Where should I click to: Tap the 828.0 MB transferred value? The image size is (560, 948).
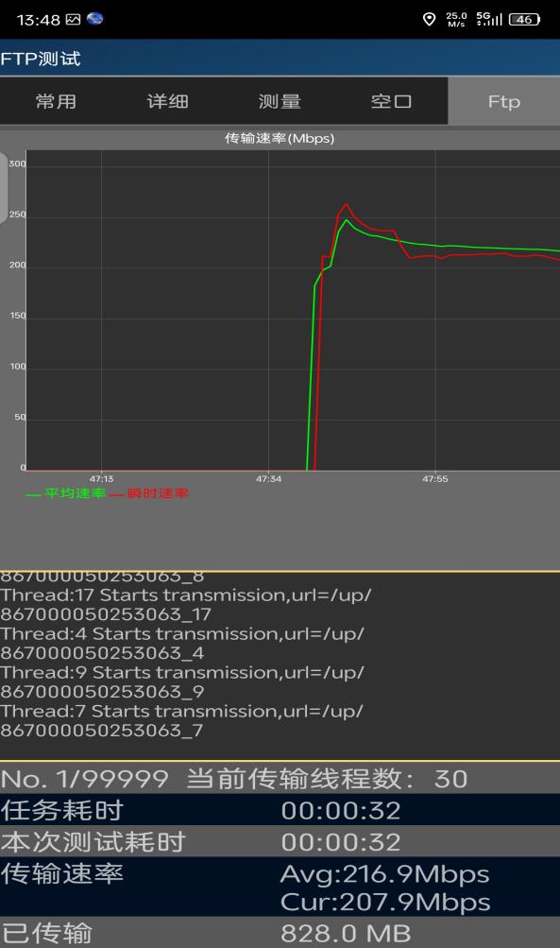click(346, 933)
